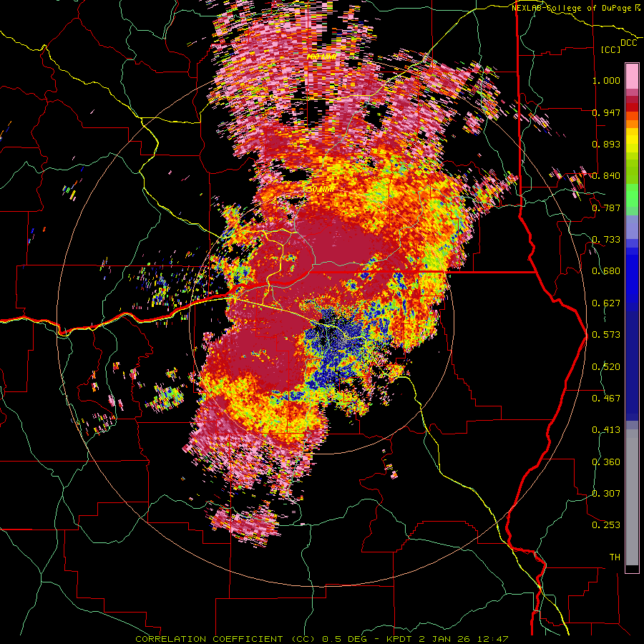
Task: Click the 0.307 scale value
Action: [x=606, y=494]
